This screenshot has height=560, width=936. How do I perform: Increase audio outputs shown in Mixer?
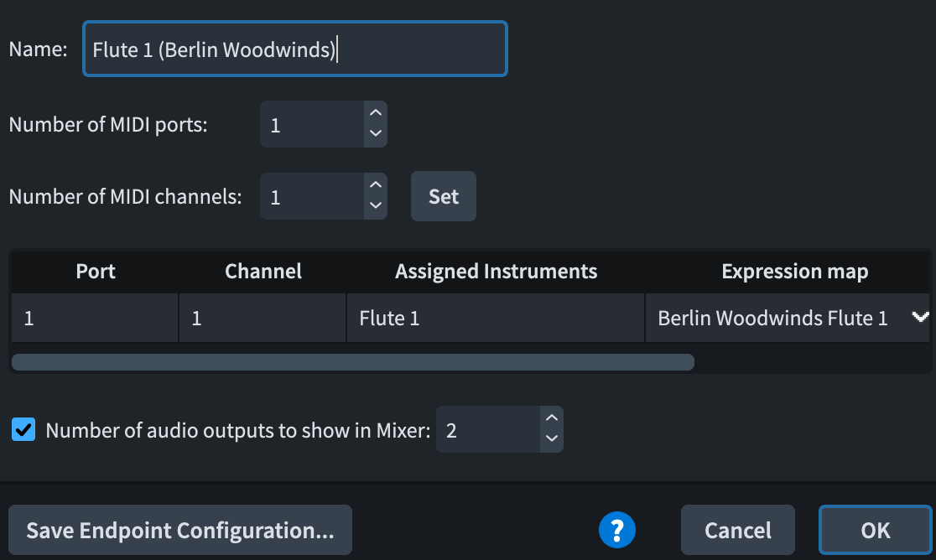pos(551,418)
